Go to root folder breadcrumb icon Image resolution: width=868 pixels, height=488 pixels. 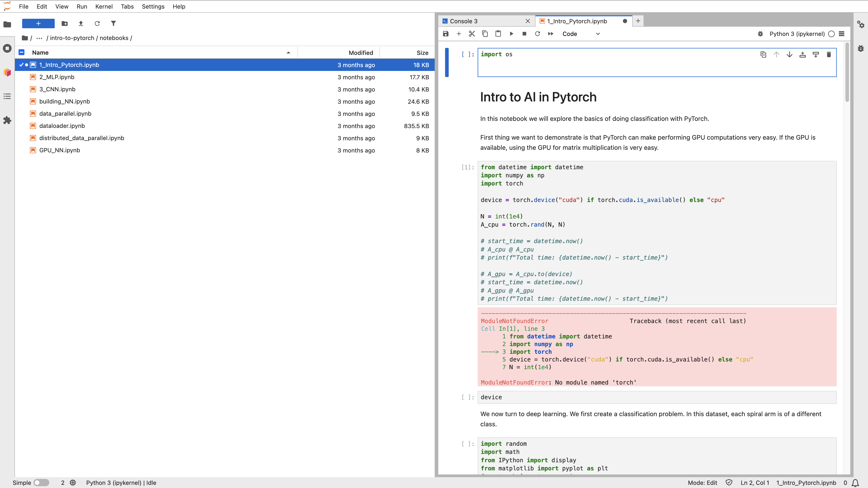(x=25, y=38)
